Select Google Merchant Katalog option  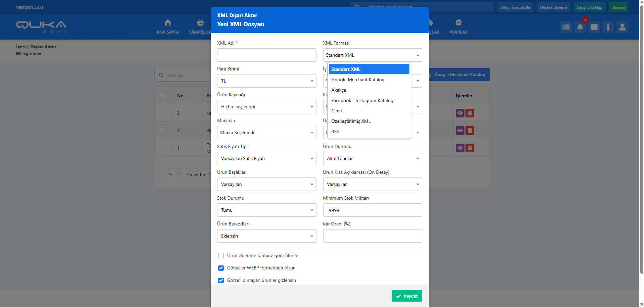pos(358,80)
